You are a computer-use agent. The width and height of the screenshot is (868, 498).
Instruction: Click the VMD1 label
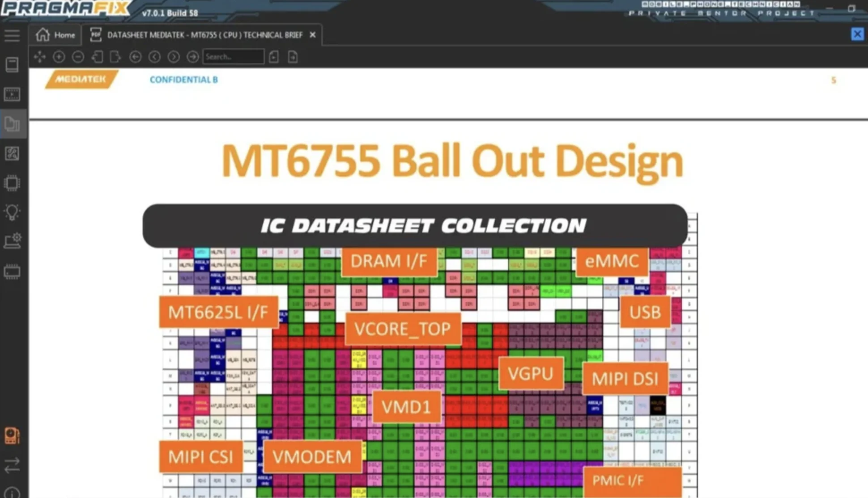(406, 407)
